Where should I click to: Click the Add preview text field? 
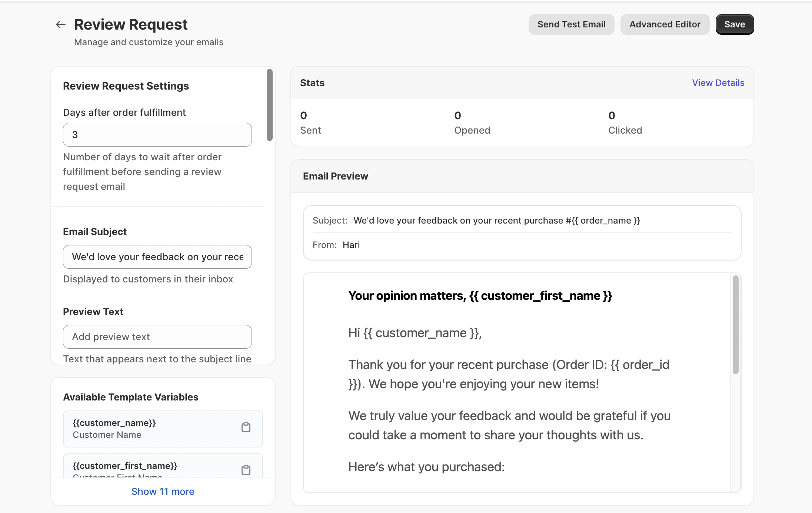(157, 337)
